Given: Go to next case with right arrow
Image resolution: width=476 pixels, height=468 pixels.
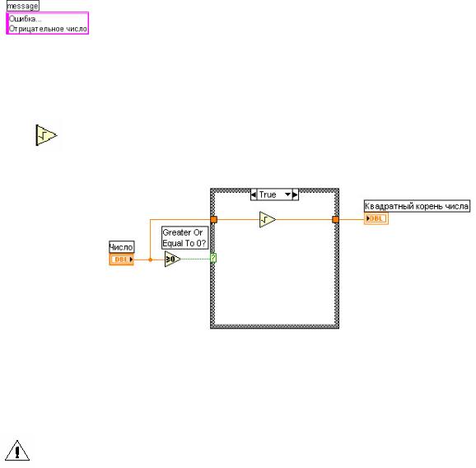Looking at the screenshot, I should (x=295, y=194).
